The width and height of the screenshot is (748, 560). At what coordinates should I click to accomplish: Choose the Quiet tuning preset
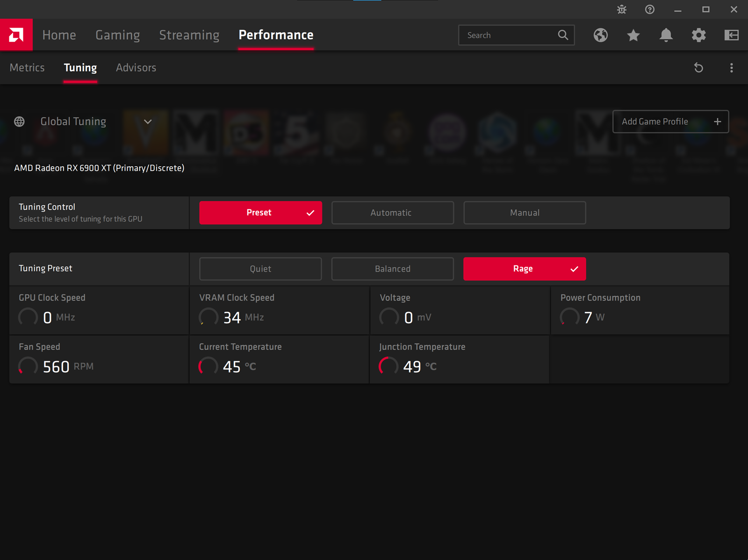pyautogui.click(x=260, y=269)
